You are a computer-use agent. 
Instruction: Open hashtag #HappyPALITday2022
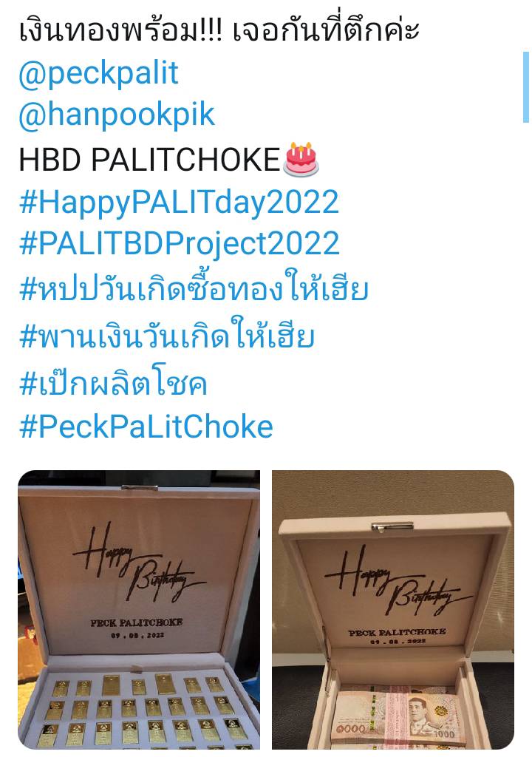tap(179, 202)
